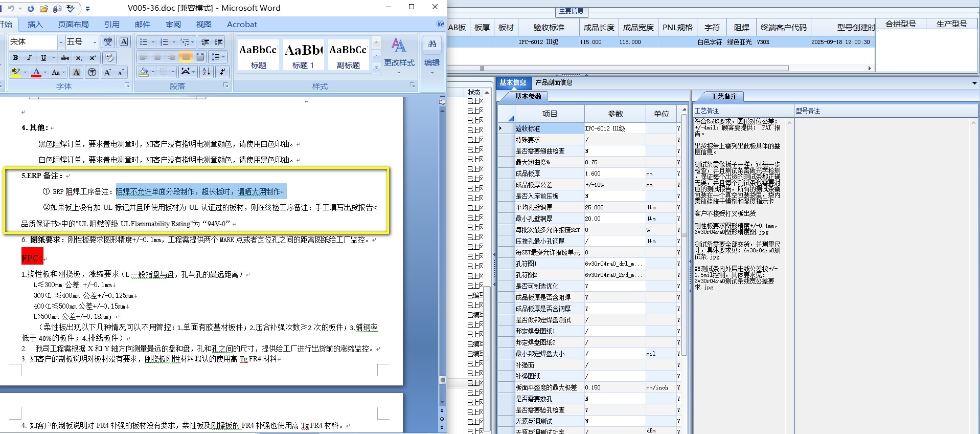Apply the 副标题 style
Screen dimensions: 980x434
click(348, 55)
